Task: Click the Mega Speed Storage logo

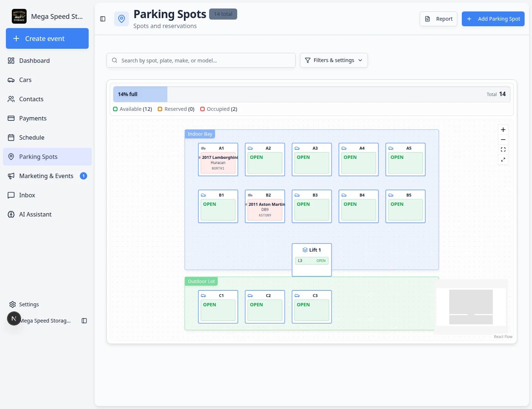Action: coord(19,16)
